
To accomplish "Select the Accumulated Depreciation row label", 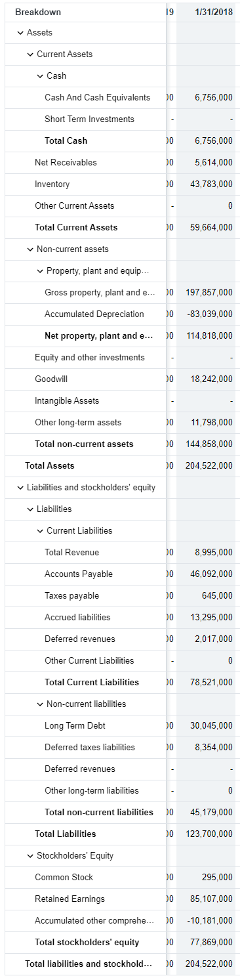I will pos(94,314).
